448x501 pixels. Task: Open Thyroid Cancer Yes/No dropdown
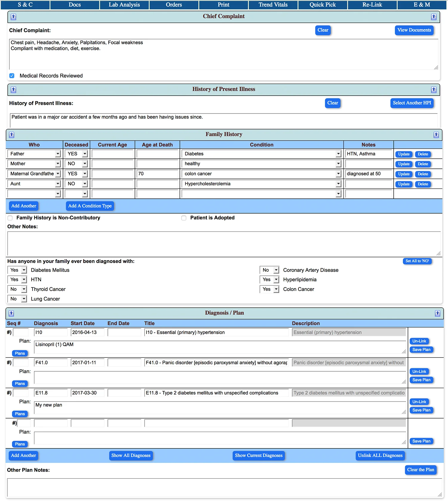[17, 289]
